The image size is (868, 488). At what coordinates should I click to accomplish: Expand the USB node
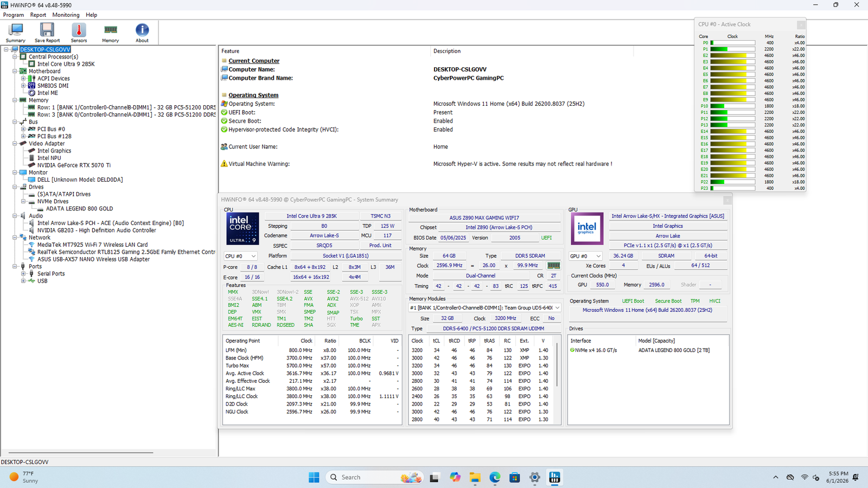(23, 281)
